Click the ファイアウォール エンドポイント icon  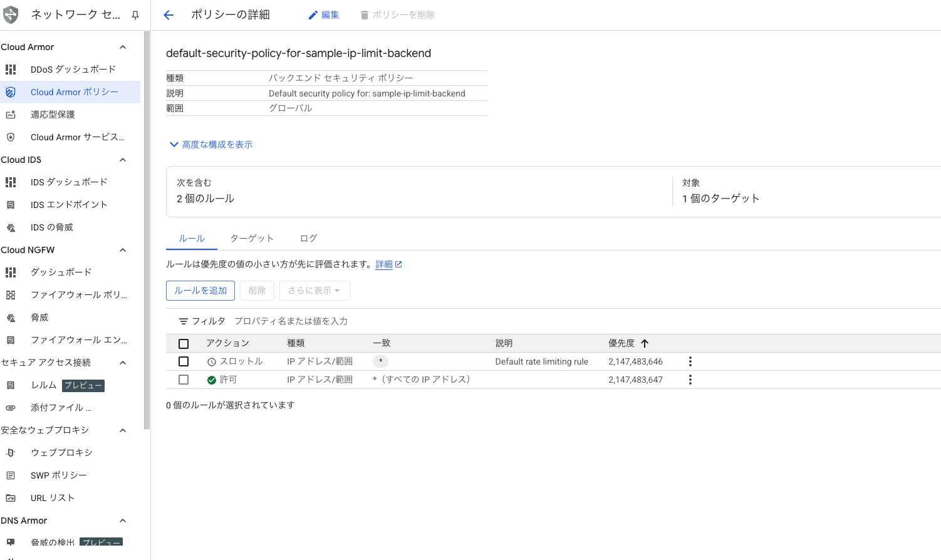pyautogui.click(x=11, y=340)
